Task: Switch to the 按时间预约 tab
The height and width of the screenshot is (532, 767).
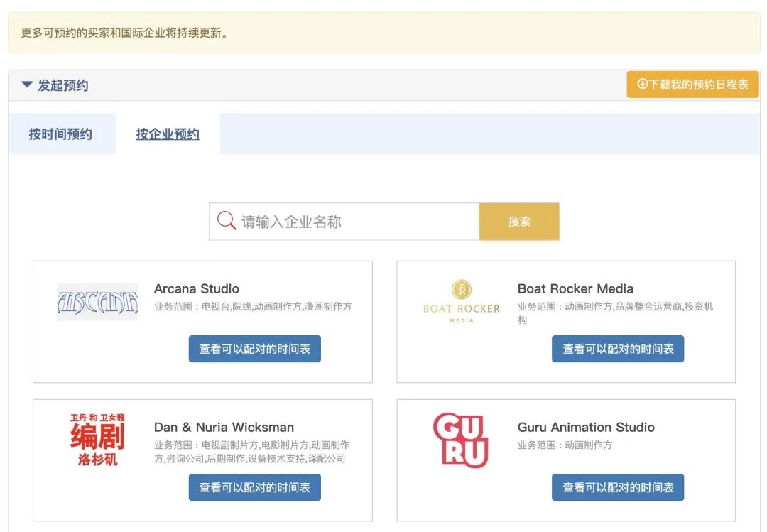Action: click(x=62, y=134)
